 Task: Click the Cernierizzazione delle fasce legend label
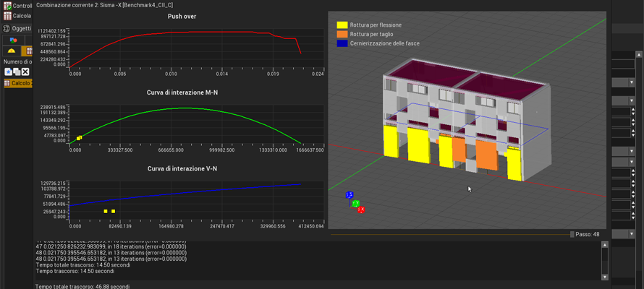pos(384,43)
